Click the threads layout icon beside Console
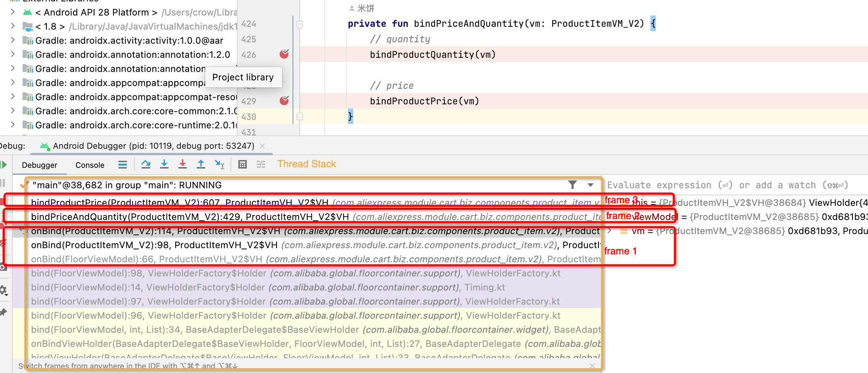This screenshot has height=373, width=868. coord(122,165)
